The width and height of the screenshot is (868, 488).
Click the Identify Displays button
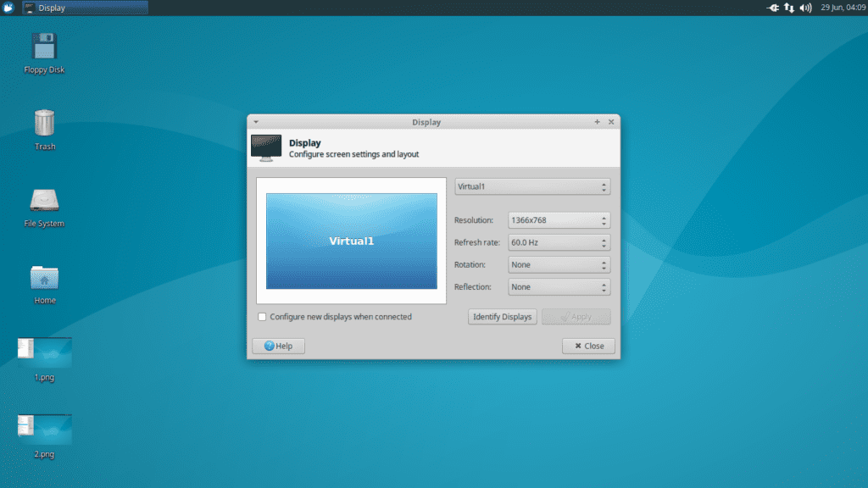coord(502,316)
